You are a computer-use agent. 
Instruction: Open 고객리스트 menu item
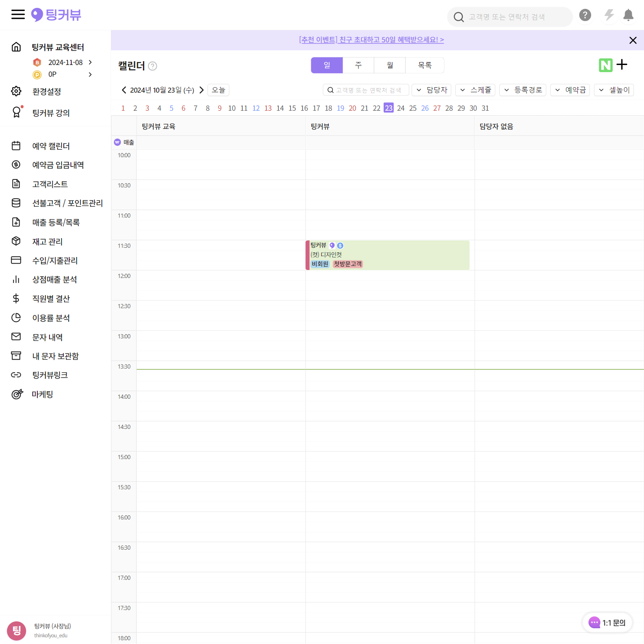click(50, 184)
